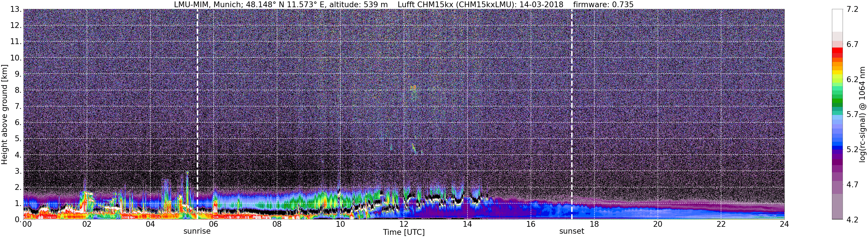Click the y-axis tick label '11.'

click(16, 41)
